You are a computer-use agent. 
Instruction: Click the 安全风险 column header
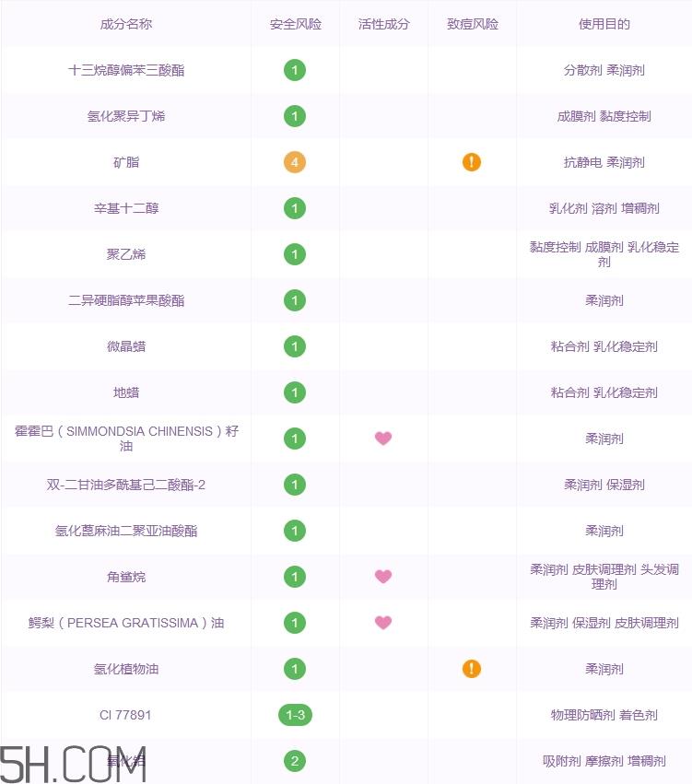point(295,24)
